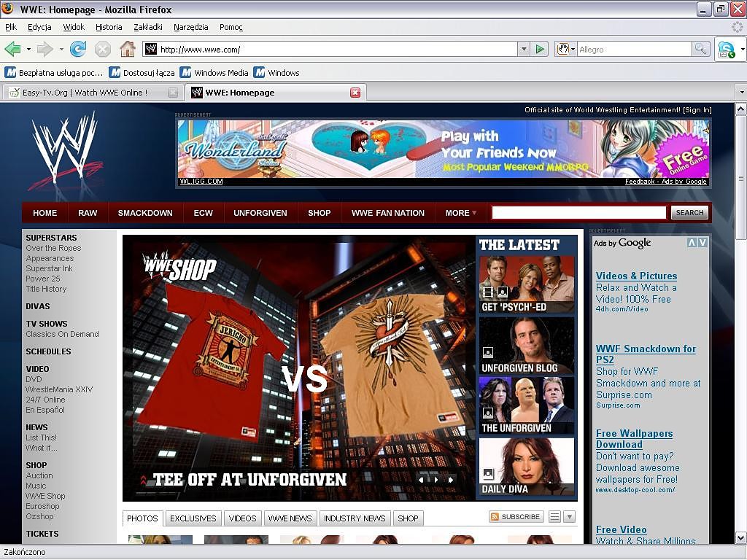Click the Stop loading button

[102, 49]
